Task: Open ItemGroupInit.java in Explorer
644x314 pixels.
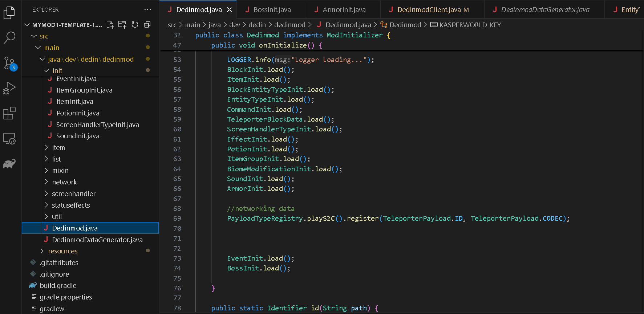Action: (84, 90)
